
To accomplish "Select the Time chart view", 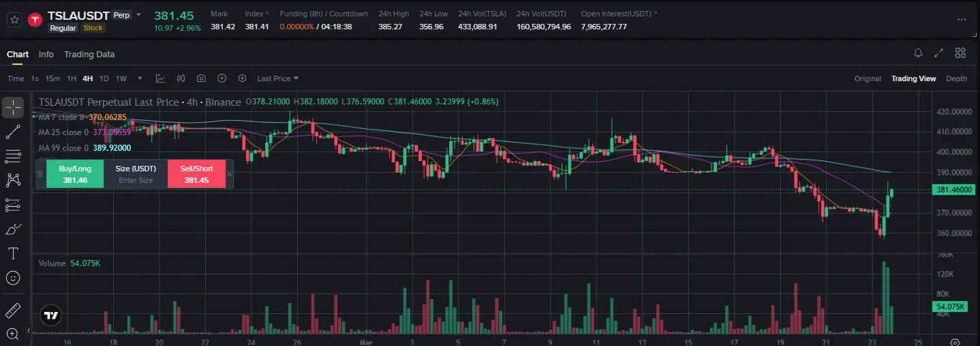I will 16,78.
